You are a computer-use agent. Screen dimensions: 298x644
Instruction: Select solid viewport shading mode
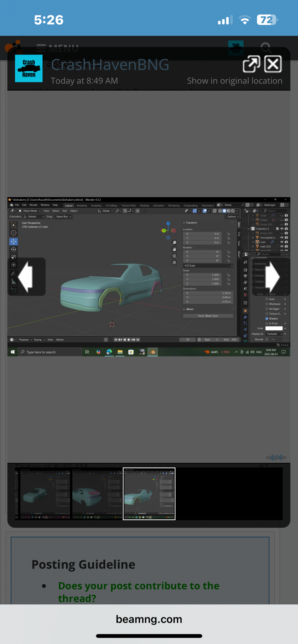[x=224, y=211]
